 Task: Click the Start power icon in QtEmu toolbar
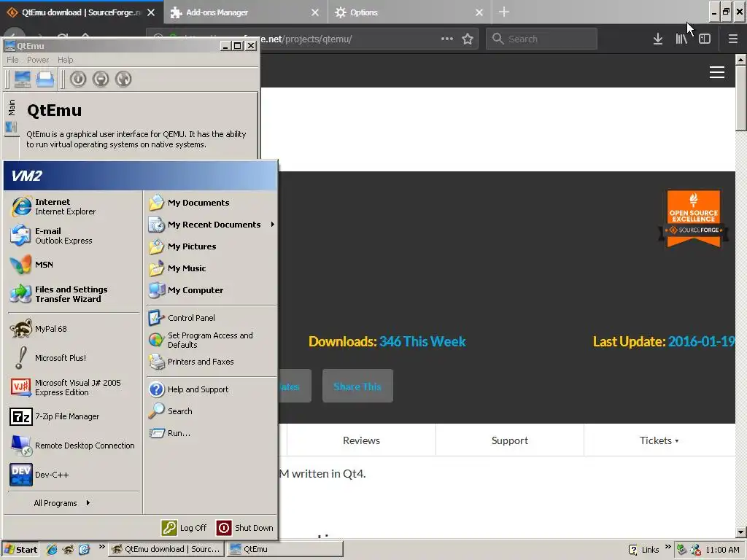click(78, 79)
